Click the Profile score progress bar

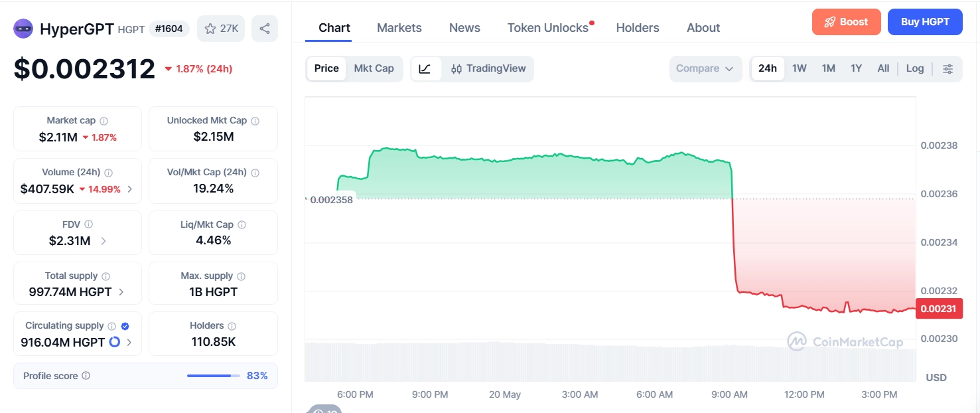pyautogui.click(x=213, y=376)
